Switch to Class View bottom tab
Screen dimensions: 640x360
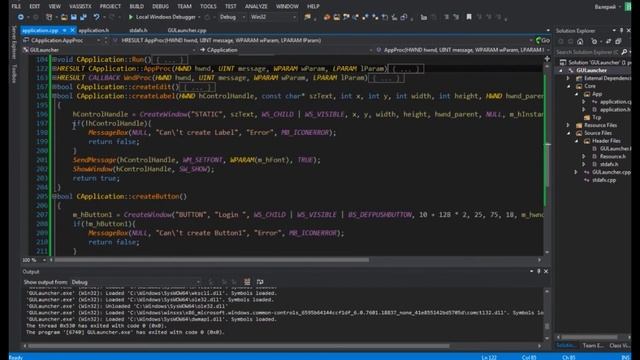pyautogui.click(x=619, y=346)
